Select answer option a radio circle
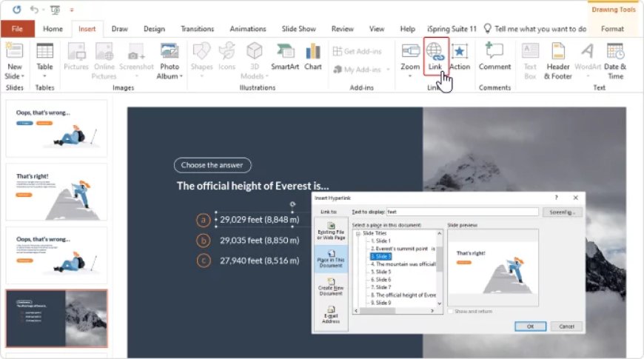Viewport: 644px width, 359px height. 203,220
